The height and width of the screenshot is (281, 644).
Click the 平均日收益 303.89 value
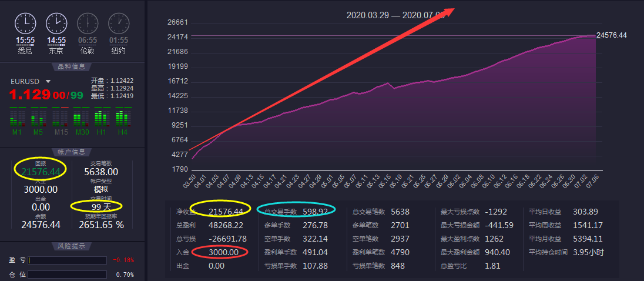[x=586, y=212]
